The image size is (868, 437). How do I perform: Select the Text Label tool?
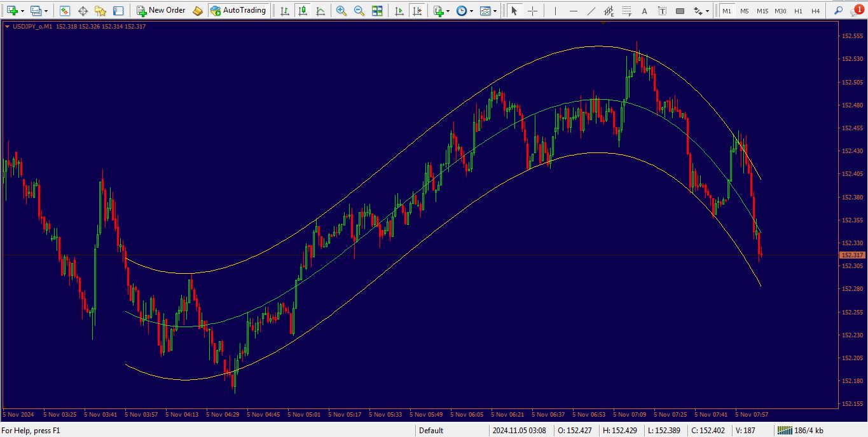pos(662,11)
